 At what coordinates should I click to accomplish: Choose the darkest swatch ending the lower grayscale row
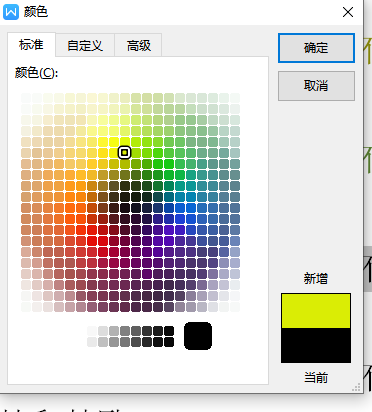[x=169, y=342]
